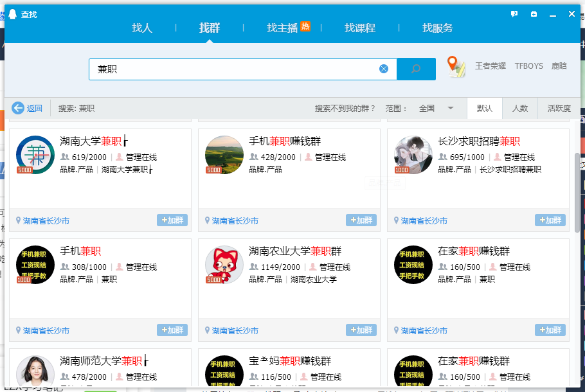Go to the 找课程 tab
The image size is (585, 392).
coord(360,28)
